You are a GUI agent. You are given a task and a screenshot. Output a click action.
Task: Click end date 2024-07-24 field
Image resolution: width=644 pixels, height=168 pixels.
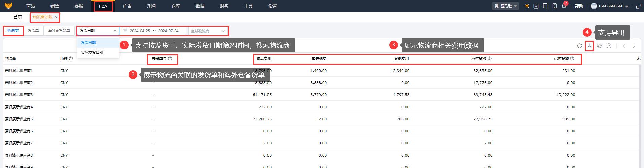click(x=168, y=31)
